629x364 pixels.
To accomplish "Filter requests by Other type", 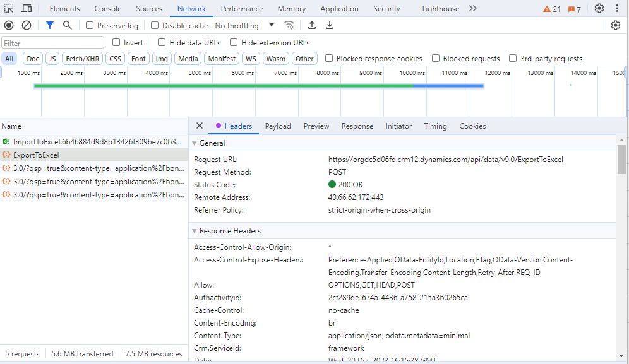I will [304, 59].
